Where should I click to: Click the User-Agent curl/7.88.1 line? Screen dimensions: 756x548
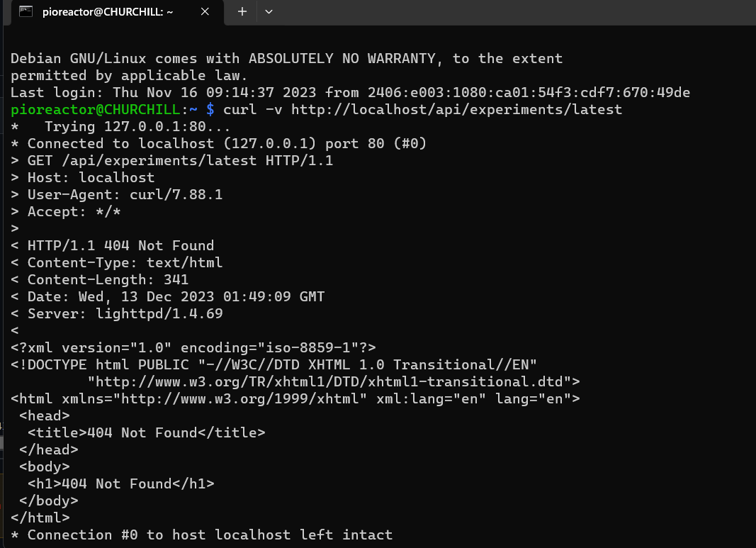coord(117,194)
